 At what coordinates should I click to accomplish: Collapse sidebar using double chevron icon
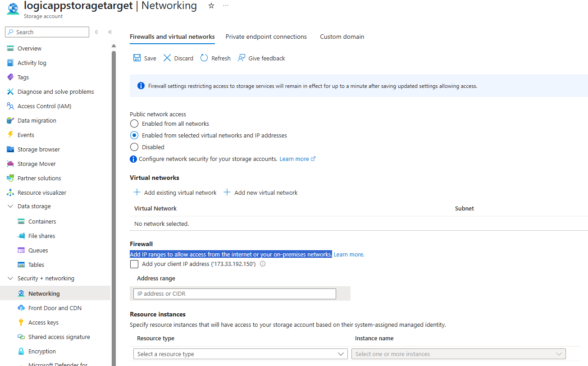click(x=110, y=32)
